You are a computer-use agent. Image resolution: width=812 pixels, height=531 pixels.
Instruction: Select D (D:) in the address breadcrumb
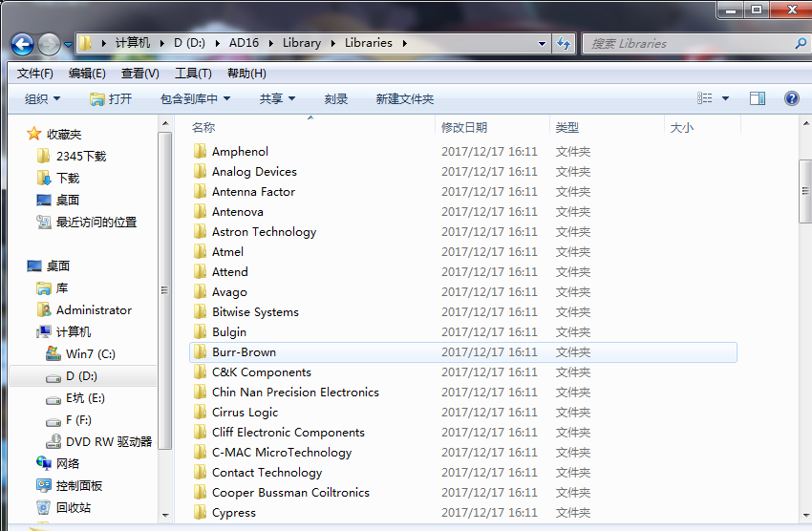coord(189,43)
